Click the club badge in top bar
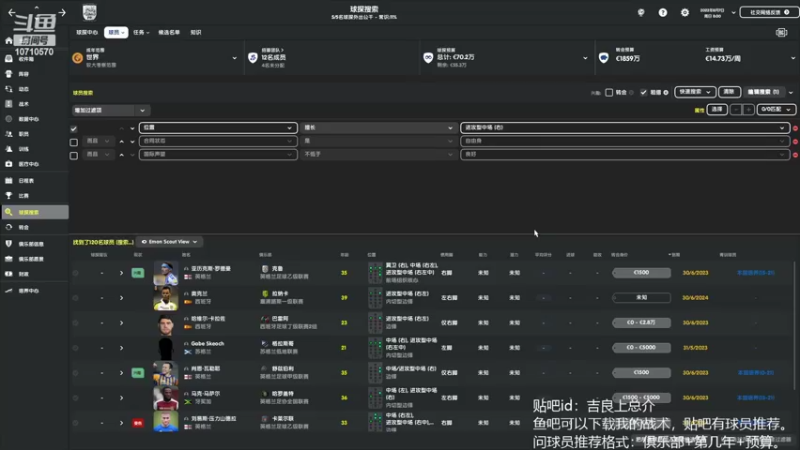The width and height of the screenshot is (800, 450). (89, 12)
